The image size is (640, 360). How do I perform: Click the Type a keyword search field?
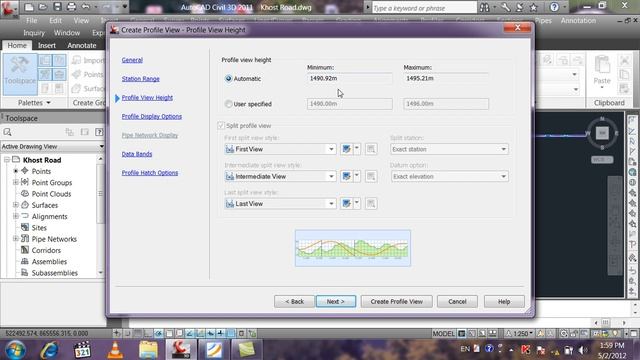coord(424,7)
